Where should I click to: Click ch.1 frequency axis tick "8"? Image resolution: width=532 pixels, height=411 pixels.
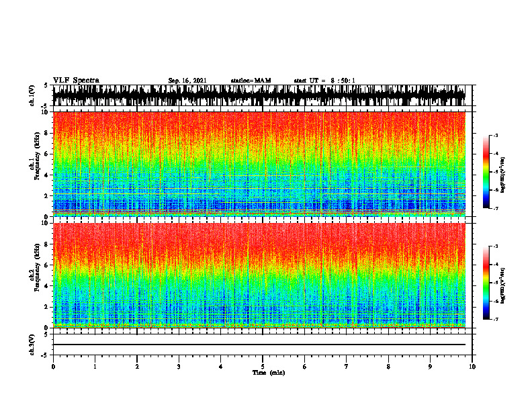(x=46, y=133)
